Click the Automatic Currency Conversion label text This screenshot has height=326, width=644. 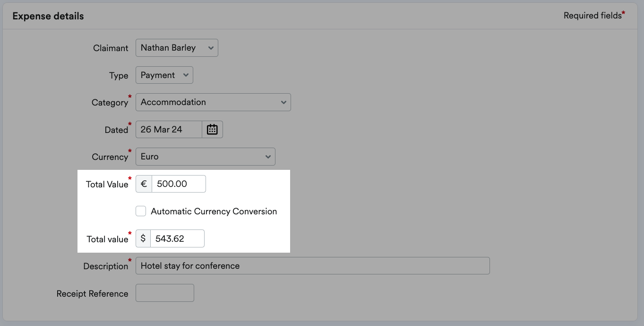(x=214, y=211)
